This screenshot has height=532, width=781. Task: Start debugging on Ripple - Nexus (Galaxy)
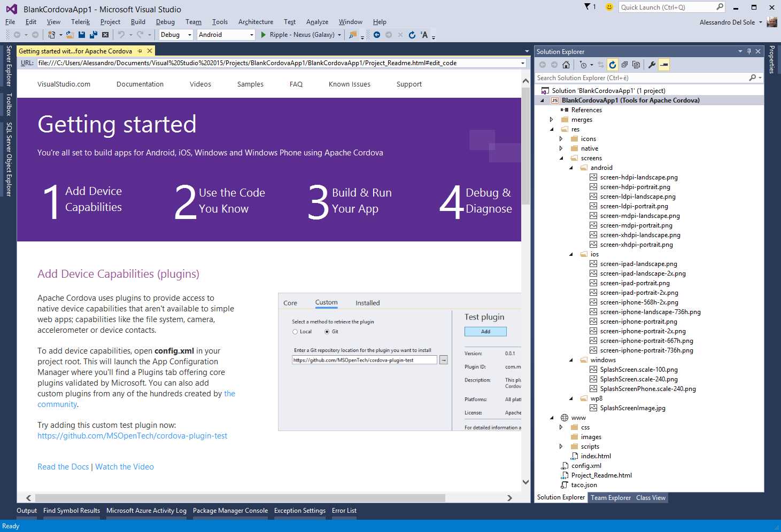click(262, 34)
